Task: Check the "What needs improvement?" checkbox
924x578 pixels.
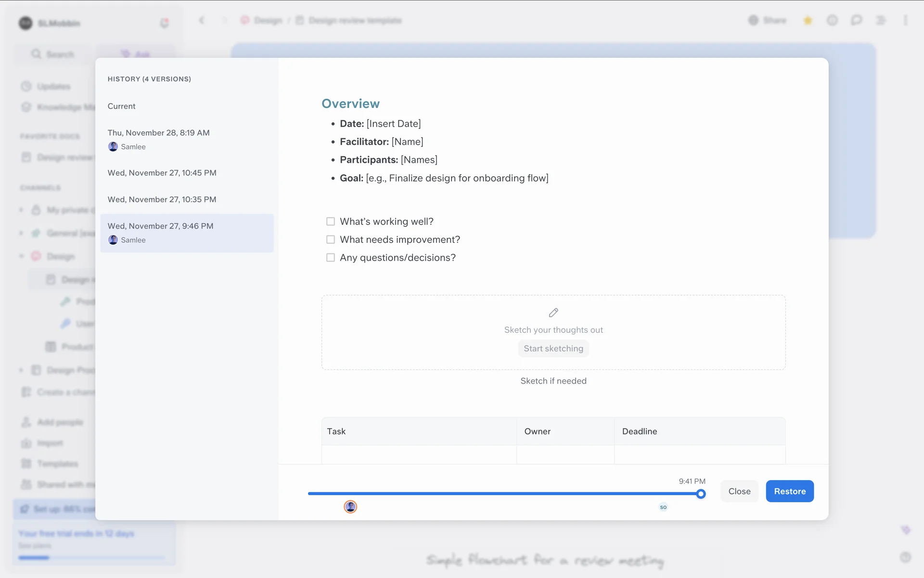Action: click(x=331, y=239)
